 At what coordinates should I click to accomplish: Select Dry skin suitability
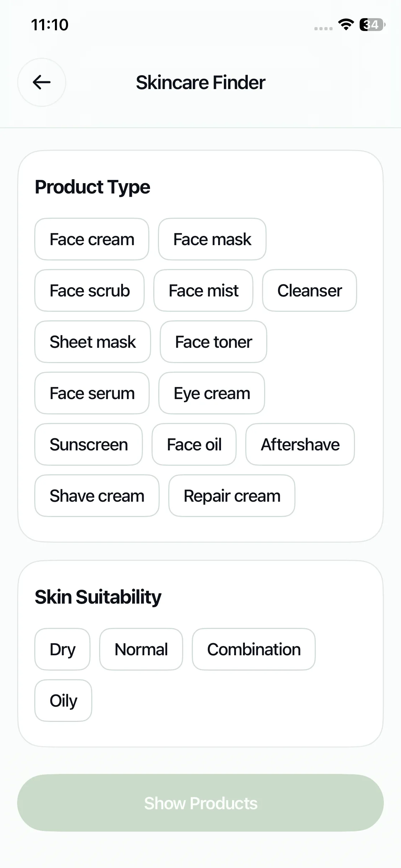(x=62, y=649)
